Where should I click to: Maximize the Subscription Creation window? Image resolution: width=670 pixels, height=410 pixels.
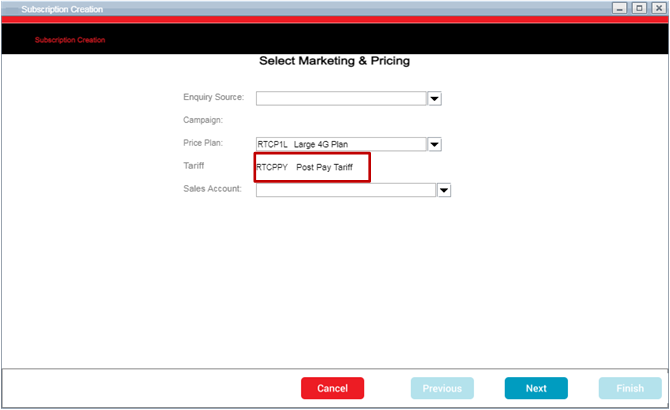click(x=639, y=8)
